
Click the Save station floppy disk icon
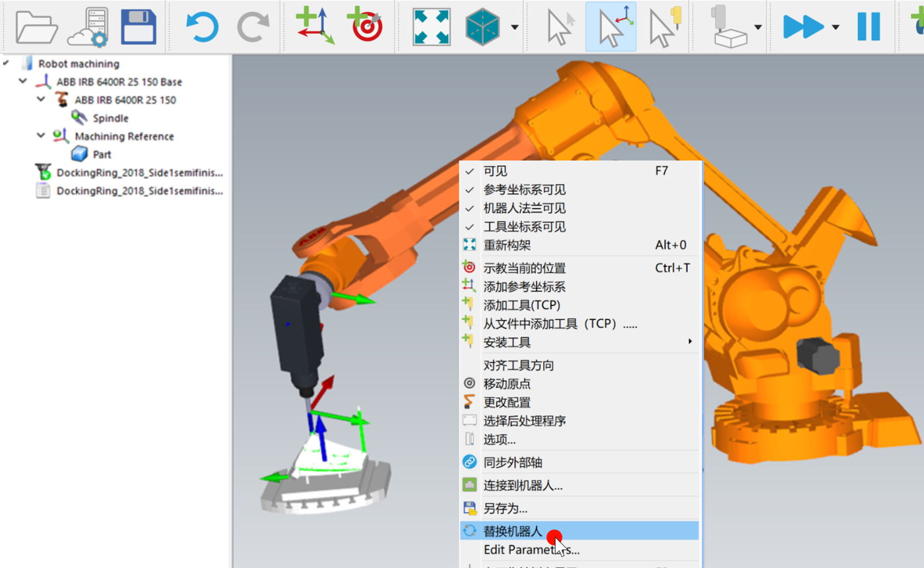click(139, 26)
